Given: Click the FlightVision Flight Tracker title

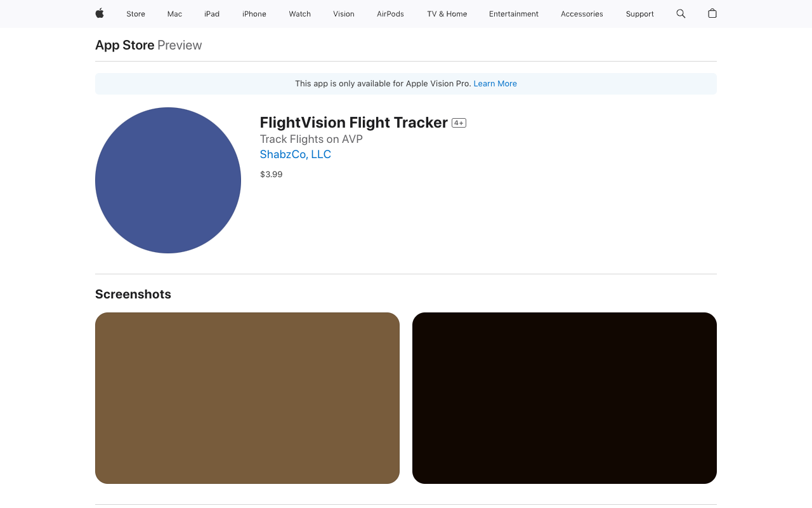Looking at the screenshot, I should [x=354, y=123].
